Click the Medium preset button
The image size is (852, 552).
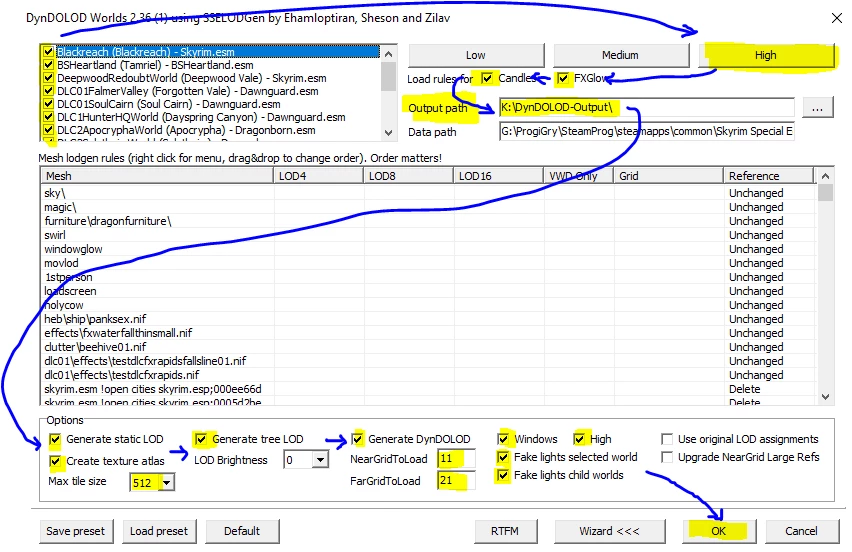[x=621, y=55]
